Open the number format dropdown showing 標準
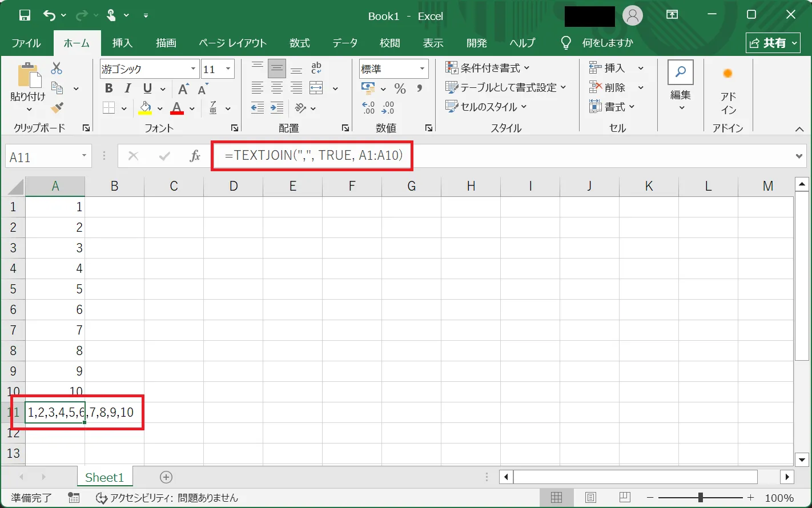The height and width of the screenshot is (508, 812). (422, 69)
